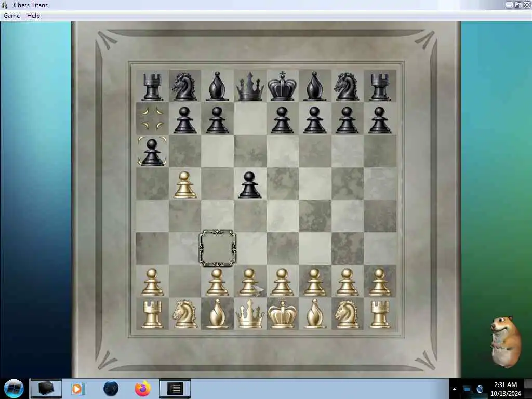Click the gold-marked empty a7 square
The image size is (532, 399).
pyautogui.click(x=152, y=119)
